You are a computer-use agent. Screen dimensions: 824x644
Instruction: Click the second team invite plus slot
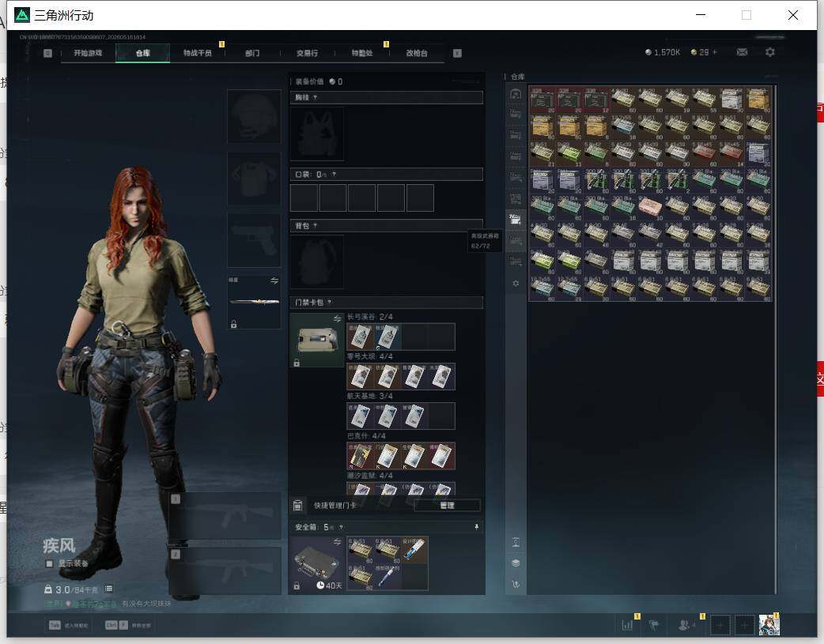[744, 625]
